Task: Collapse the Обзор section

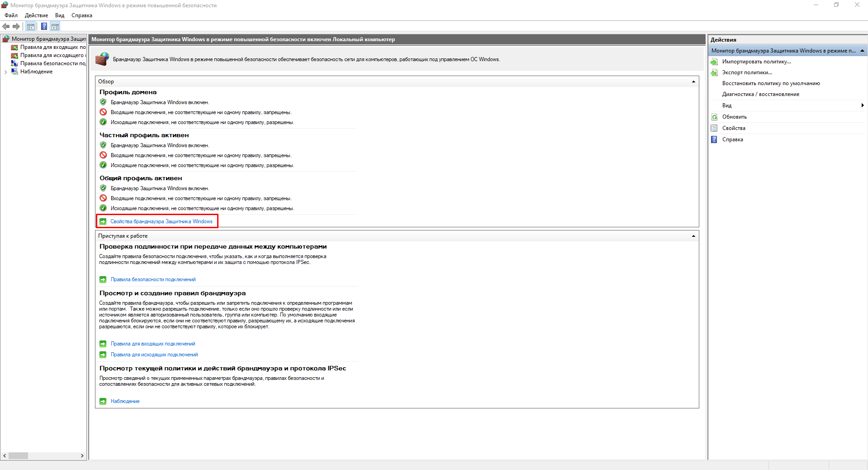Action: [693, 82]
